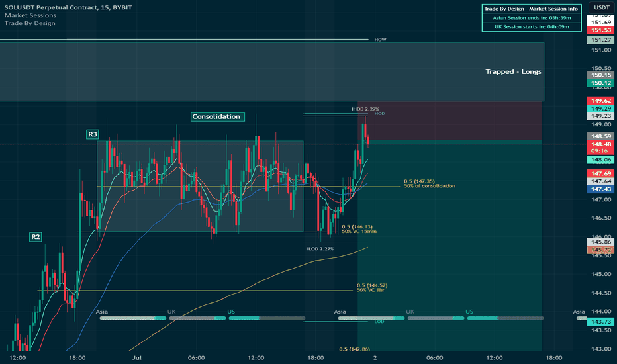Click the 143.00 price axis tick

(x=601, y=349)
